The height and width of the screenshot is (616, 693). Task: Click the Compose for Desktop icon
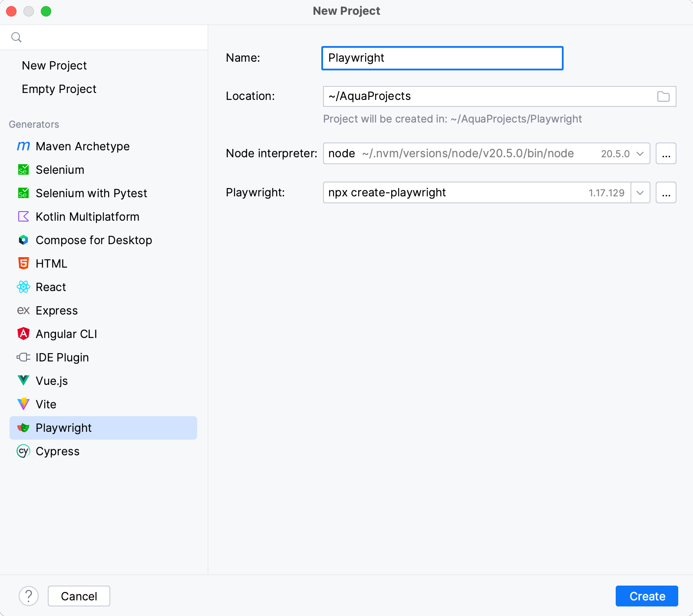(x=23, y=240)
